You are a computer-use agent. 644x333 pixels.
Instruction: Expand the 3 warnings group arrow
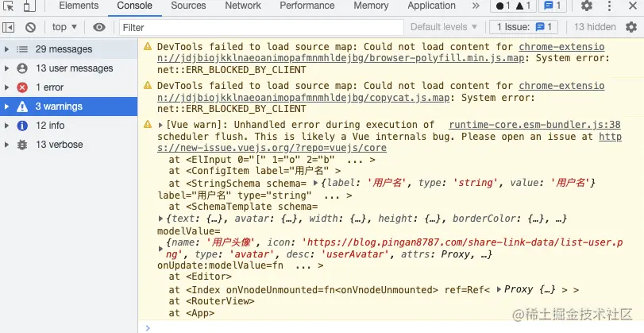[6, 106]
